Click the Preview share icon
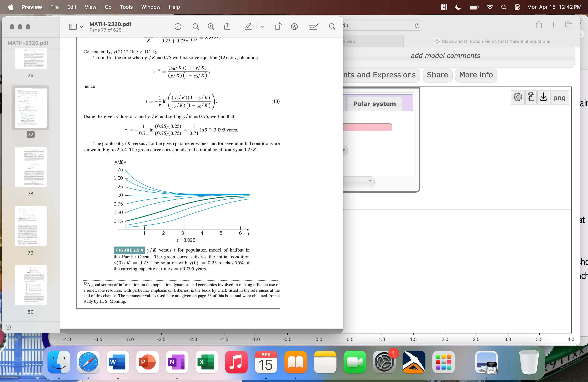Image resolution: width=588 pixels, height=382 pixels. click(227, 27)
